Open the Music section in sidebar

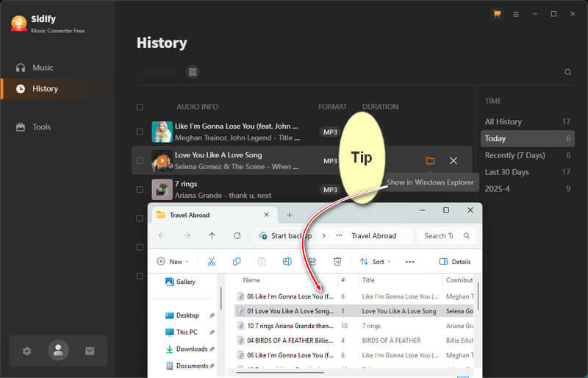[x=43, y=68]
